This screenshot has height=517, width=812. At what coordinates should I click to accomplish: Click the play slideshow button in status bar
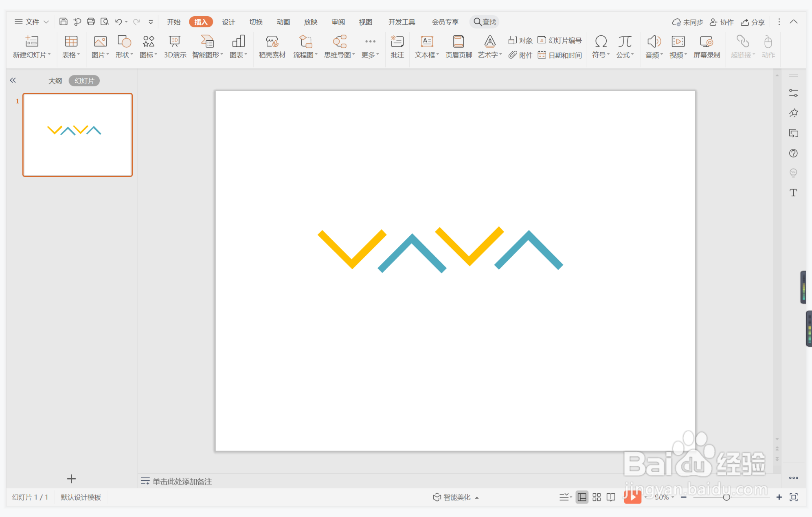[632, 497]
